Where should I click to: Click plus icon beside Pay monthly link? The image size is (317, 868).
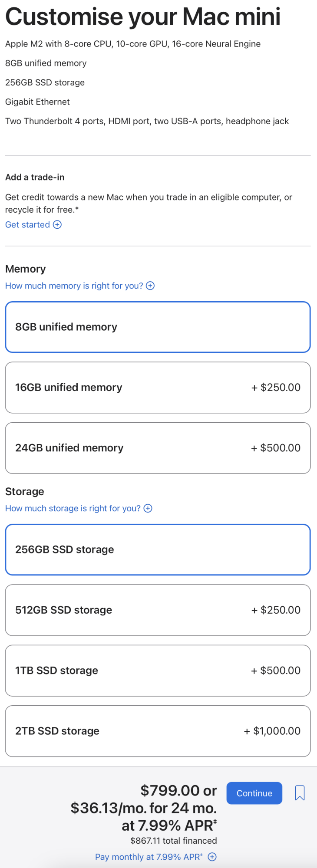212,857
